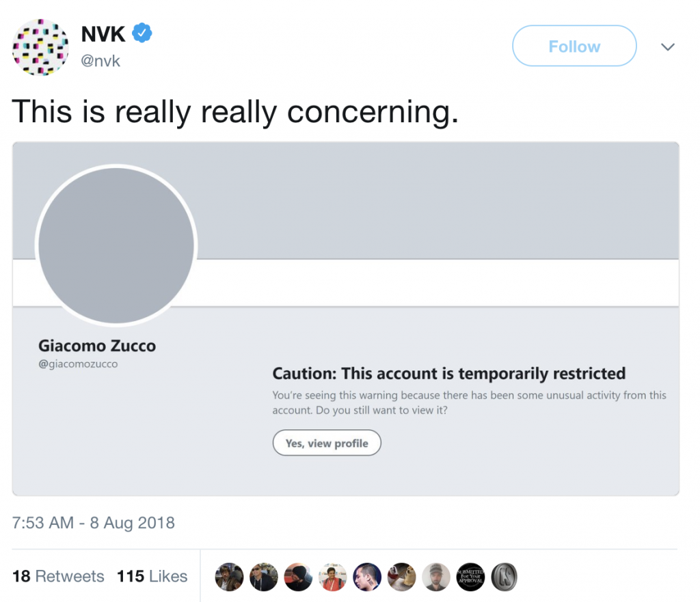Screen dimensions: 700x602
Task: Open the 7:53 AM - 8 Aug 2018 timestamp
Action: (x=94, y=523)
